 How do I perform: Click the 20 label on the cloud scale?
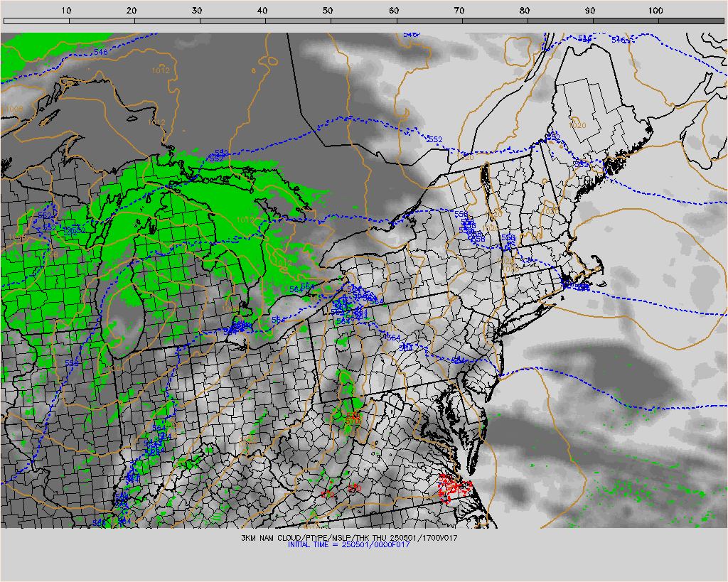(x=132, y=10)
